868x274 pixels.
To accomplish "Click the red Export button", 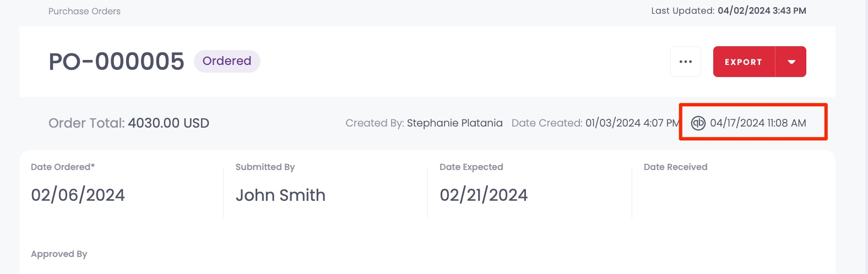I will pyautogui.click(x=744, y=62).
